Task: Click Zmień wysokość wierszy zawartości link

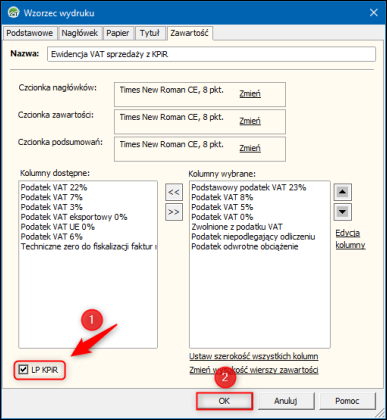Action: (x=254, y=370)
